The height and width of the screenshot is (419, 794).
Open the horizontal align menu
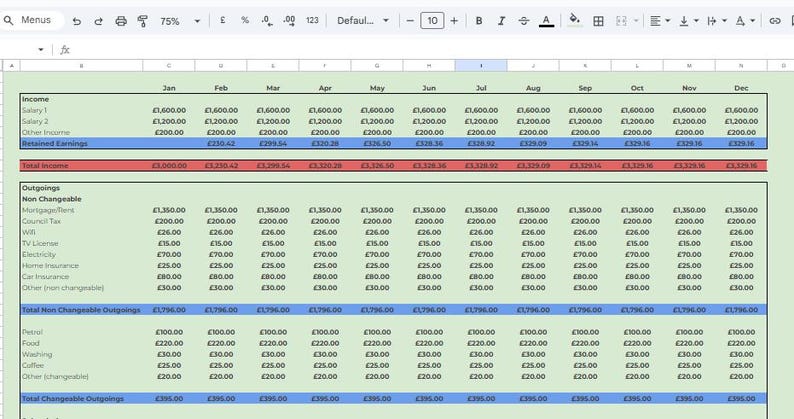tap(660, 21)
